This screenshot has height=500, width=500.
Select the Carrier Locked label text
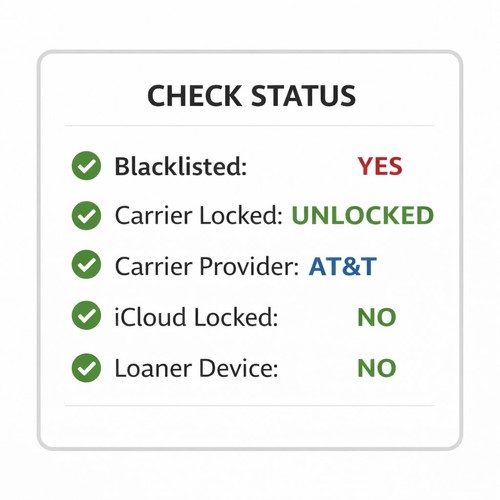click(199, 215)
